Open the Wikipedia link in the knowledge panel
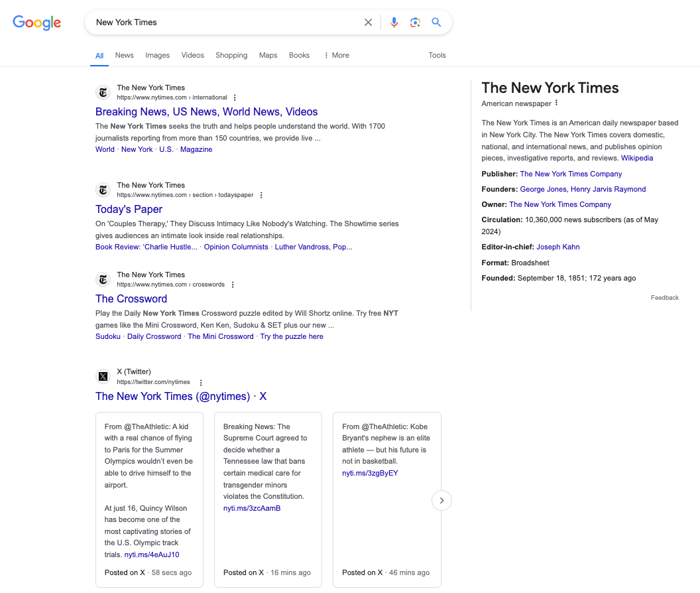Image resolution: width=700 pixels, height=593 pixels. tap(637, 158)
